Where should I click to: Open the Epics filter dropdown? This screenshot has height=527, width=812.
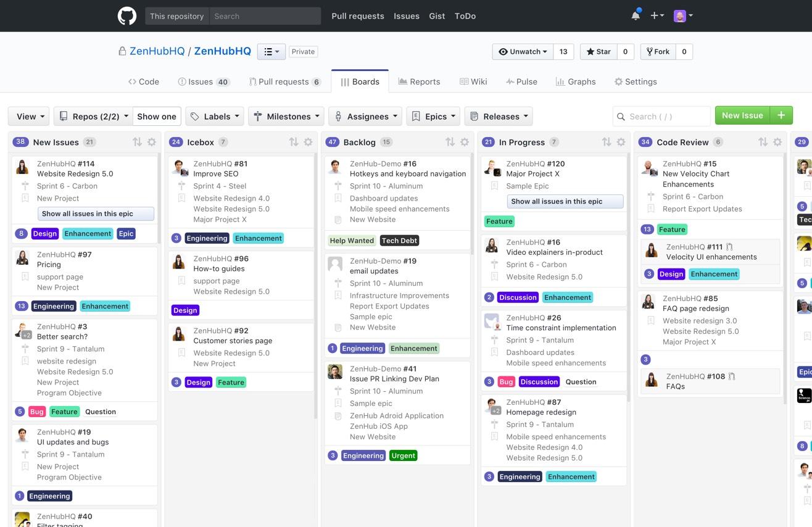433,116
